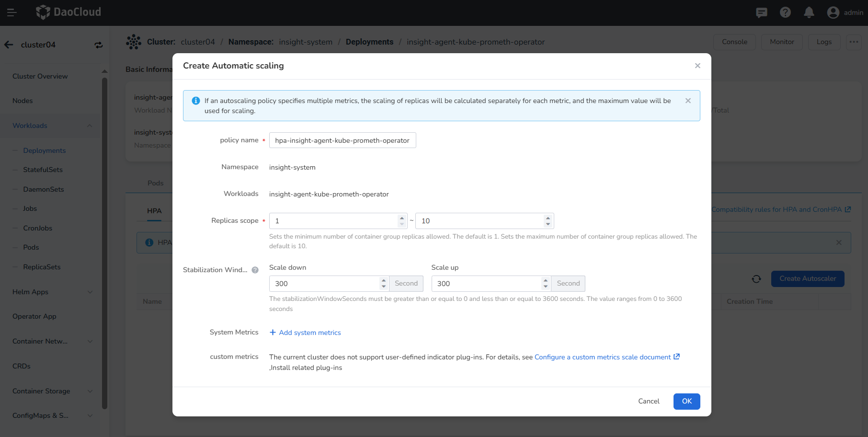Screen dimensions: 868x437
Task: Close the Create Automatic scaling dialog
Action: pos(697,66)
